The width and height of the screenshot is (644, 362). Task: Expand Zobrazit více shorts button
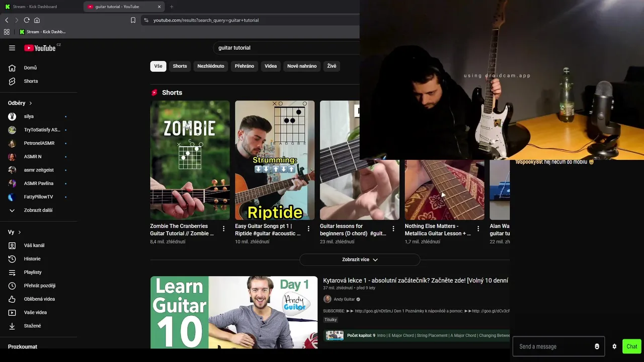360,259
